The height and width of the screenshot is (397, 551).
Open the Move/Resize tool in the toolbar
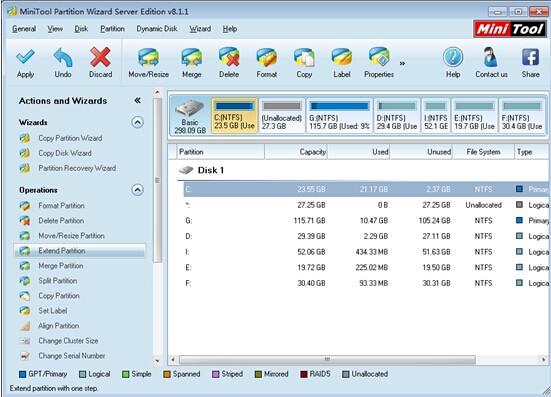coord(149,63)
